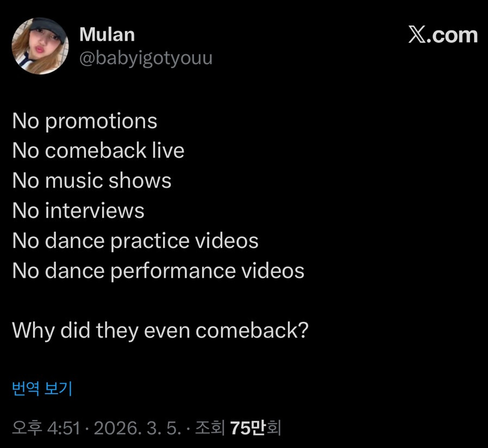Screen dimensions: 488x448
Task: Click the "No music shows" line
Action: coord(92,181)
